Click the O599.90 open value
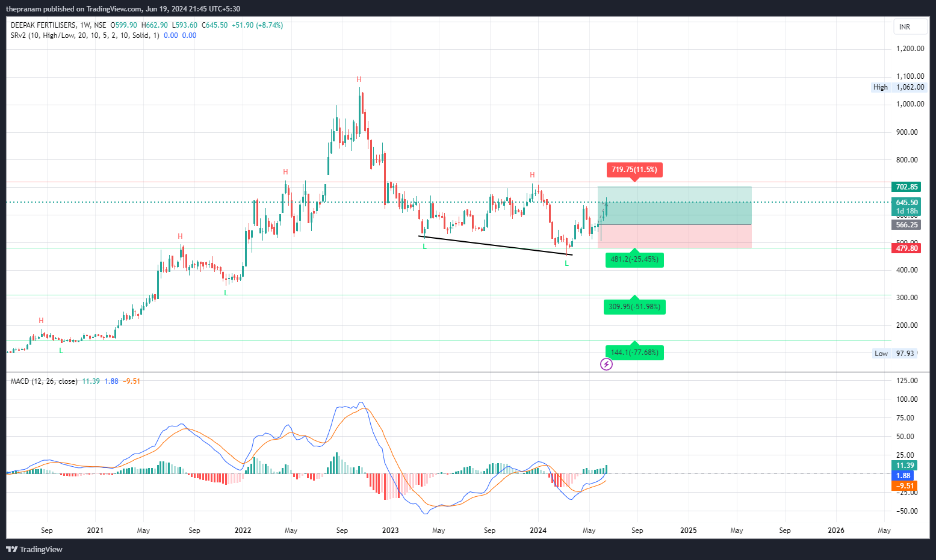Viewport: 936px width, 560px height. [123, 25]
